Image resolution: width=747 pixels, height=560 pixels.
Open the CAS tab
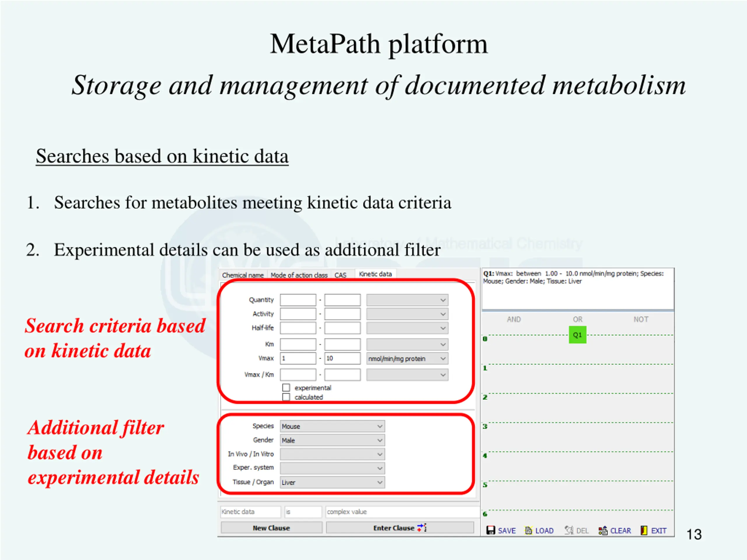[x=341, y=275]
